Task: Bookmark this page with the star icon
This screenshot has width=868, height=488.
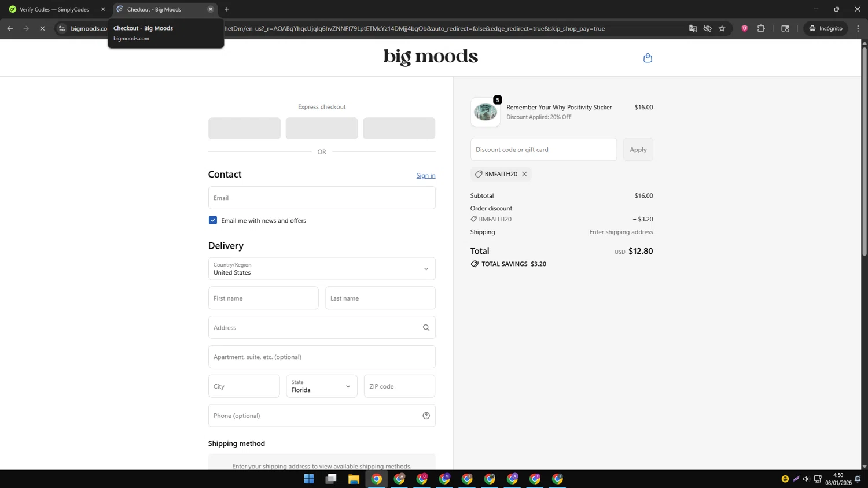Action: [722, 28]
